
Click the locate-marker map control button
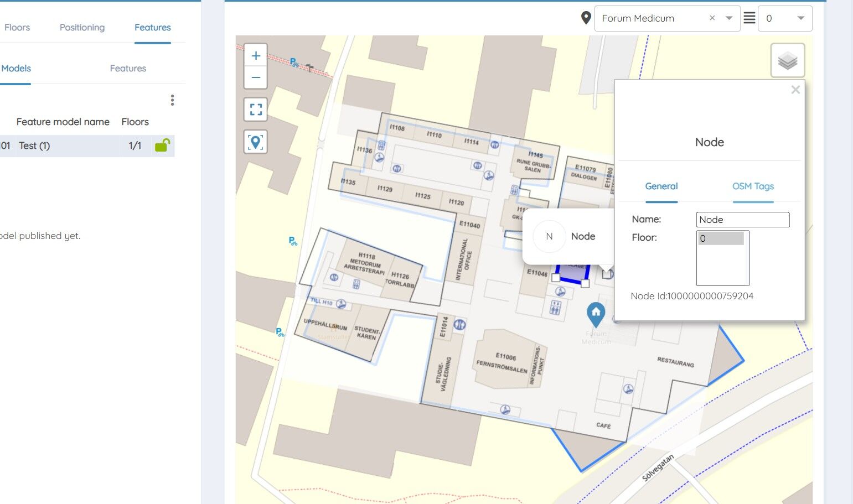(256, 142)
